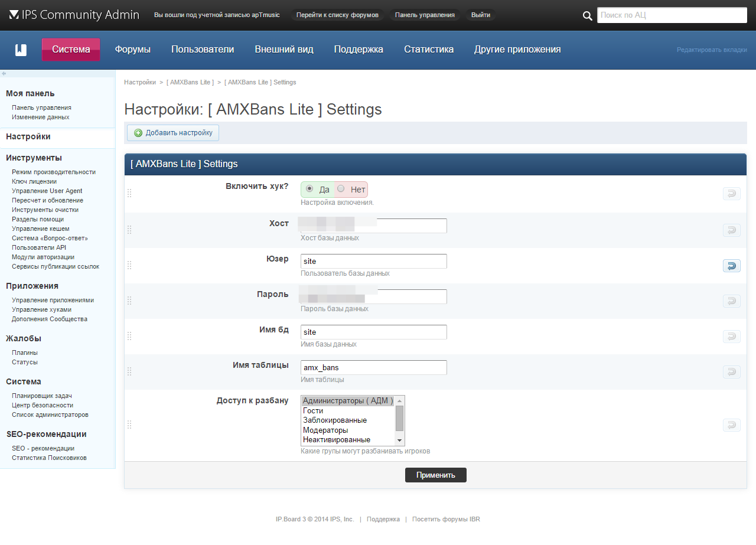Log out with the 'Выйти' button
This screenshot has width=756, height=545.
pyautogui.click(x=481, y=15)
